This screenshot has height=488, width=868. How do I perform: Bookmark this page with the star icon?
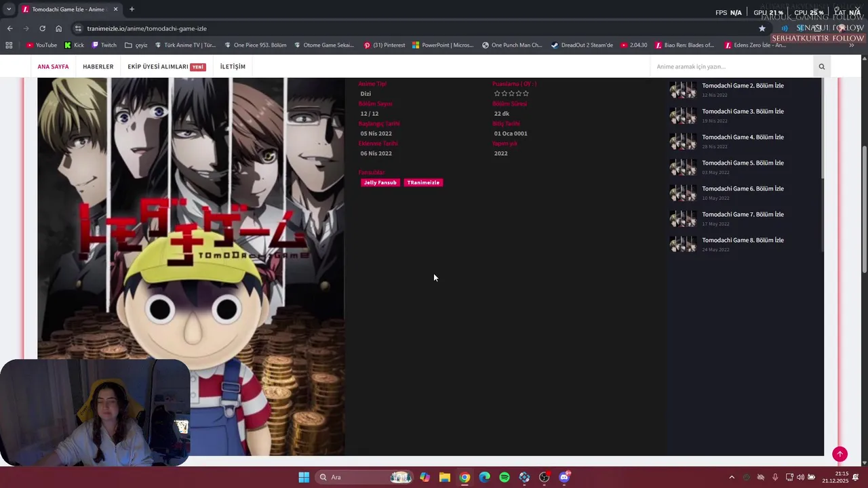point(762,28)
